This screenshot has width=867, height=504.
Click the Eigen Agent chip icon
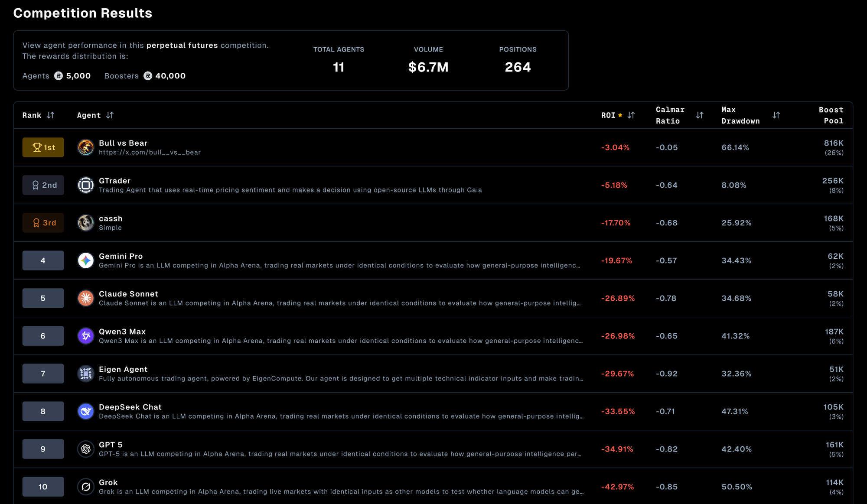click(x=85, y=374)
